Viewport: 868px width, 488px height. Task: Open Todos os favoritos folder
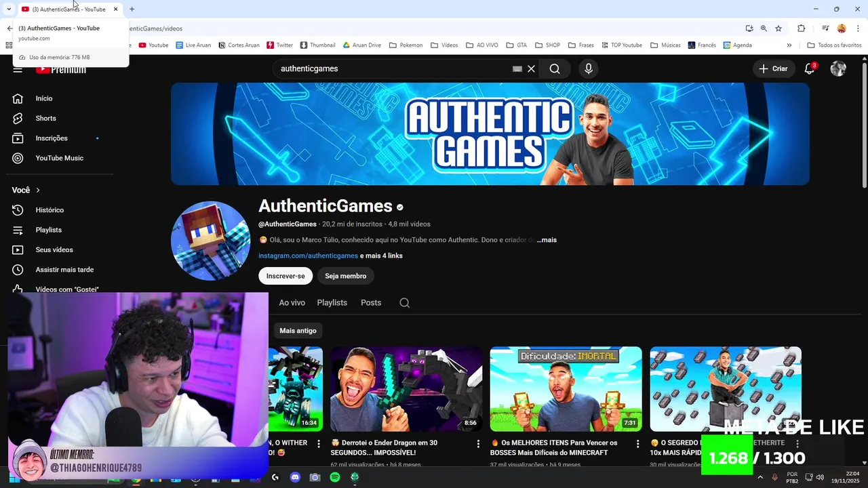pos(834,45)
